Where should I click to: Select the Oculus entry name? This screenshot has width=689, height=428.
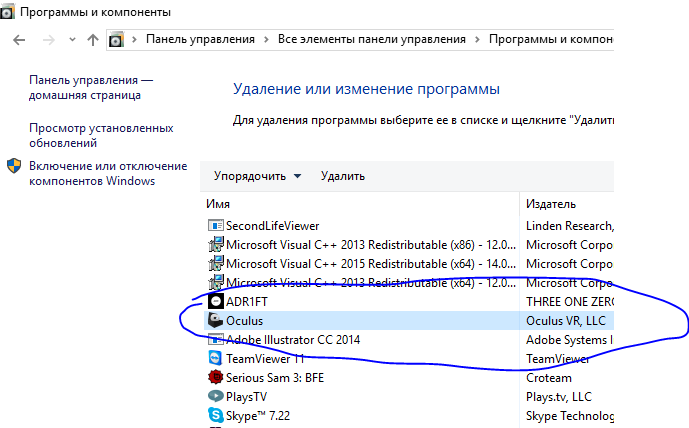(x=244, y=321)
